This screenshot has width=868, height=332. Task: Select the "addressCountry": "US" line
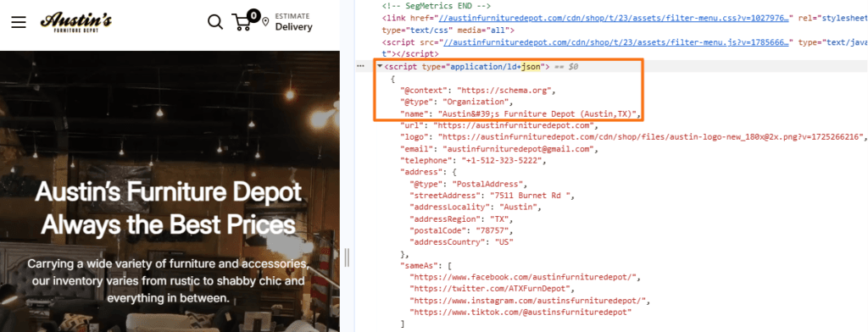pos(462,242)
